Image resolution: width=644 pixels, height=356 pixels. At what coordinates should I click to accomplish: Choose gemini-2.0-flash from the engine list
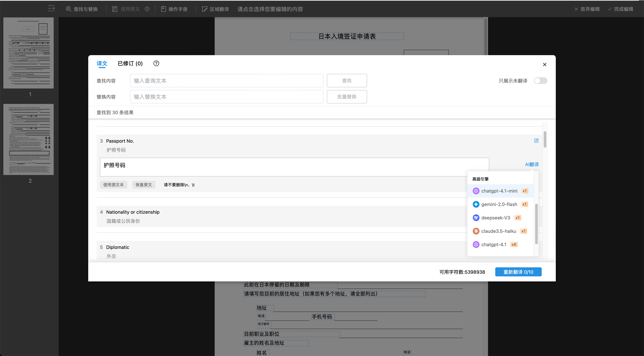point(499,204)
